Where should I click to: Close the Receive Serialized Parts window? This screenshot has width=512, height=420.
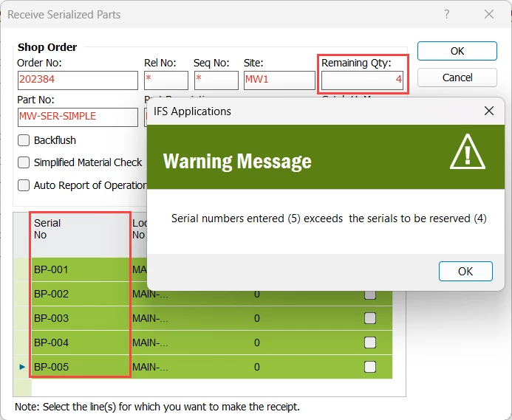point(489,14)
